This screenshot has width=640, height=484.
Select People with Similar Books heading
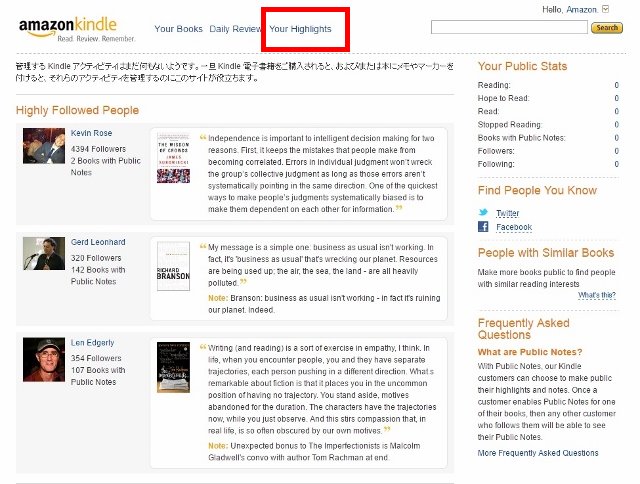point(546,253)
